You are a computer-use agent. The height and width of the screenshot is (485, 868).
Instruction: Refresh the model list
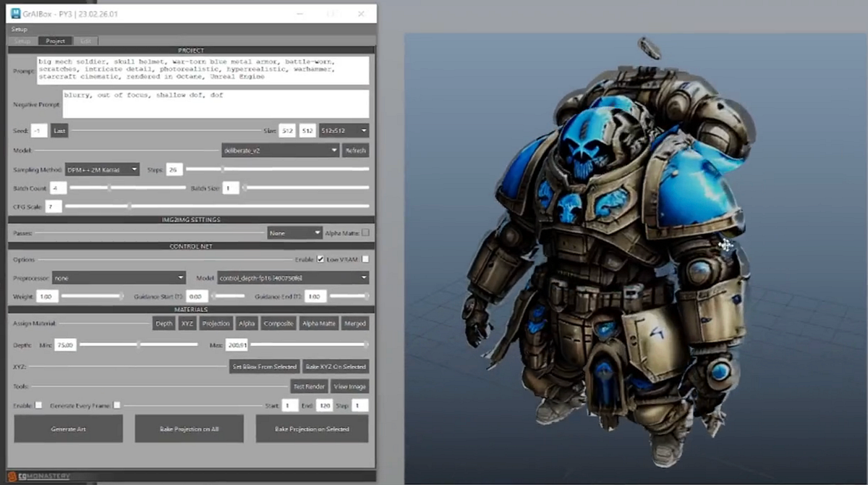click(x=357, y=151)
